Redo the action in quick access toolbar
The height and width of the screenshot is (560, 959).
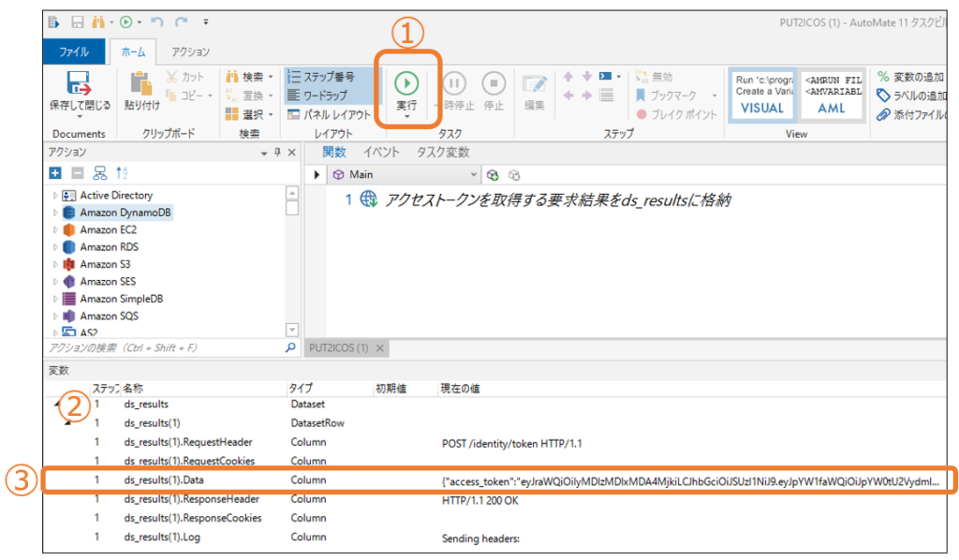[181, 22]
